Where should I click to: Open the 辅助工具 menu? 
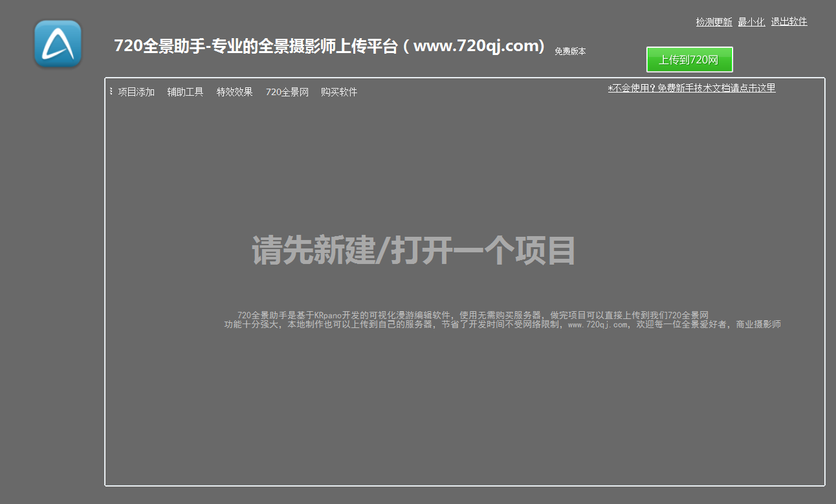pyautogui.click(x=184, y=91)
